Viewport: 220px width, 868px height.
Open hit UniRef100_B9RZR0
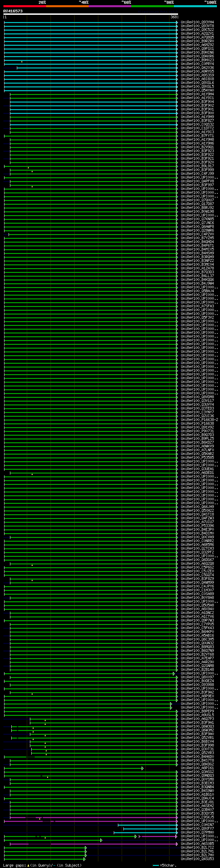coord(197,41)
